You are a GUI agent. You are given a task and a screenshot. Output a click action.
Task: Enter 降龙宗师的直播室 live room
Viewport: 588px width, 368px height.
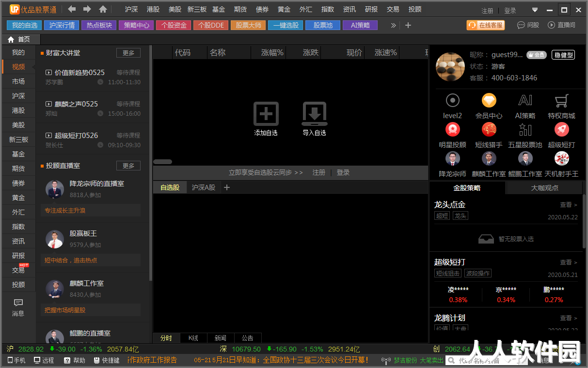click(x=97, y=184)
